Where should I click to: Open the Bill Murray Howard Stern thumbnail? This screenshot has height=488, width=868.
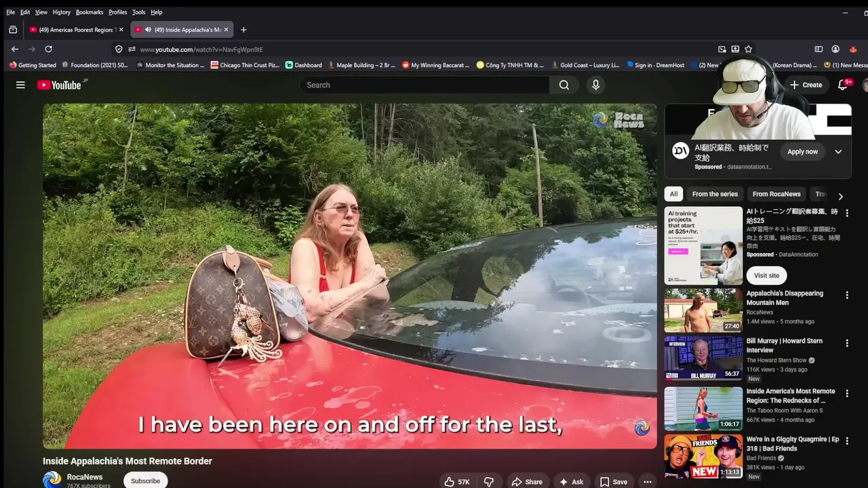(x=703, y=359)
